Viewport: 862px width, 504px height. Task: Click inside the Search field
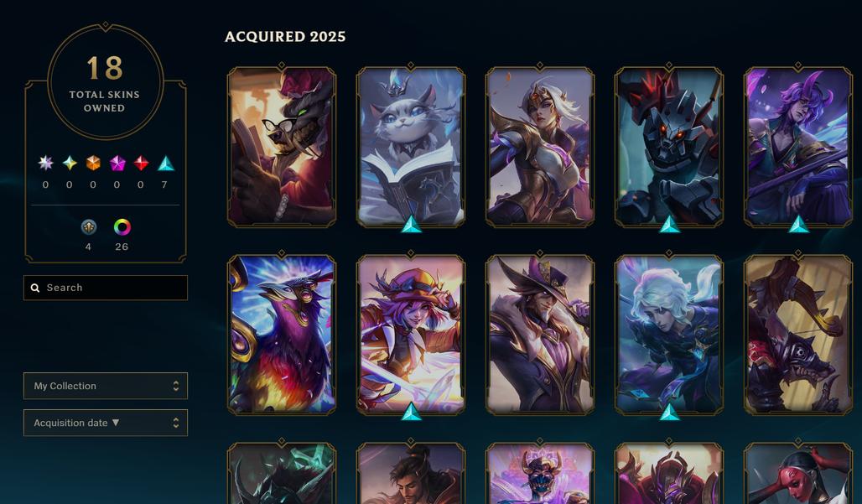point(106,288)
